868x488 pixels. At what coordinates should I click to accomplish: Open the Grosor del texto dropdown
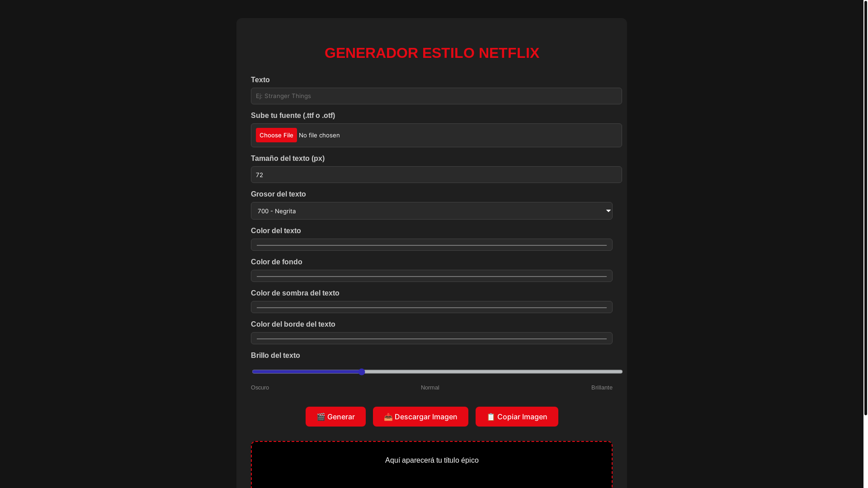pyautogui.click(x=432, y=211)
